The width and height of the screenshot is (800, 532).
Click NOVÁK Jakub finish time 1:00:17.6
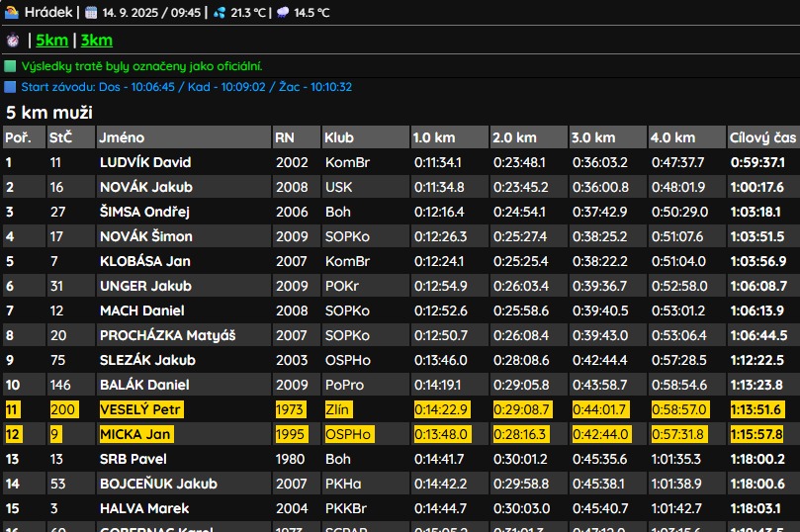click(x=757, y=187)
